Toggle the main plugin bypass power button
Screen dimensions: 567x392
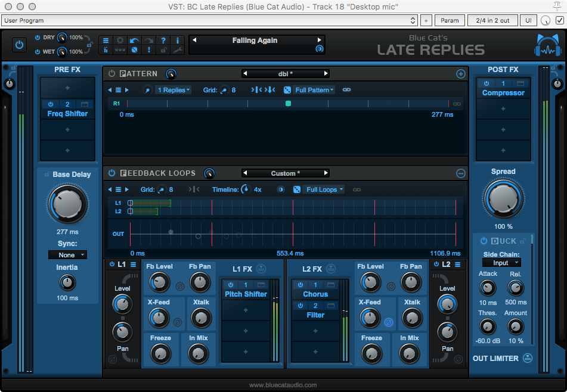19,45
